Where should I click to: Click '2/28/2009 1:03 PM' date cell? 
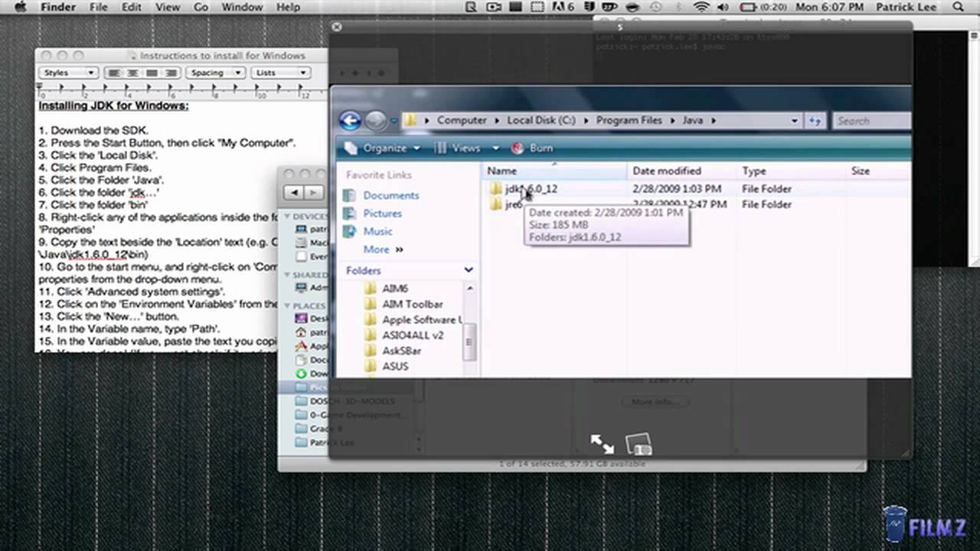[x=677, y=188]
